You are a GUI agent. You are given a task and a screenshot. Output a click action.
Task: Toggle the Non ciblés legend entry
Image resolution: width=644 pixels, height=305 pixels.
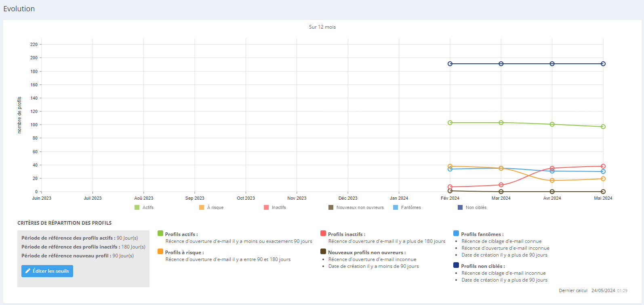[472, 207]
